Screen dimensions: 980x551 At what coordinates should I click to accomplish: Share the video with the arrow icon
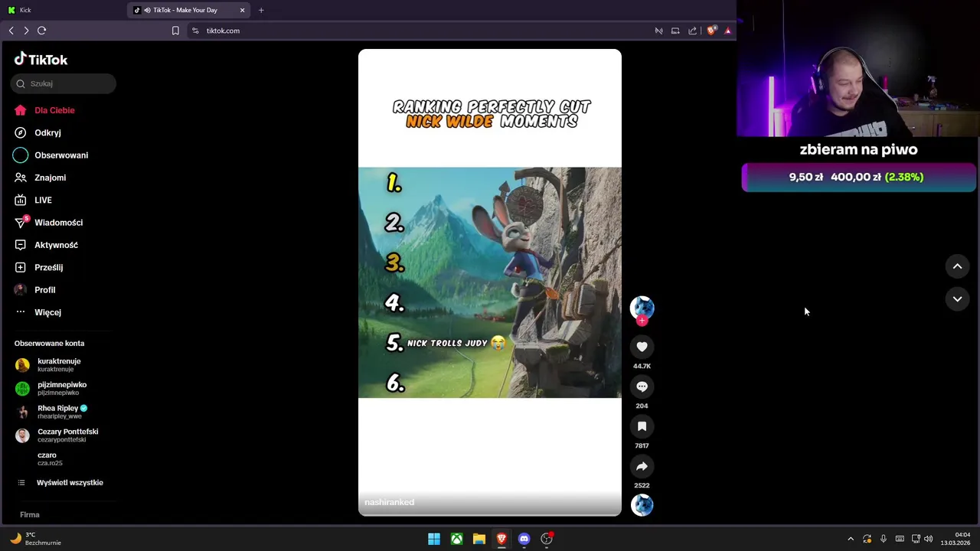(642, 466)
